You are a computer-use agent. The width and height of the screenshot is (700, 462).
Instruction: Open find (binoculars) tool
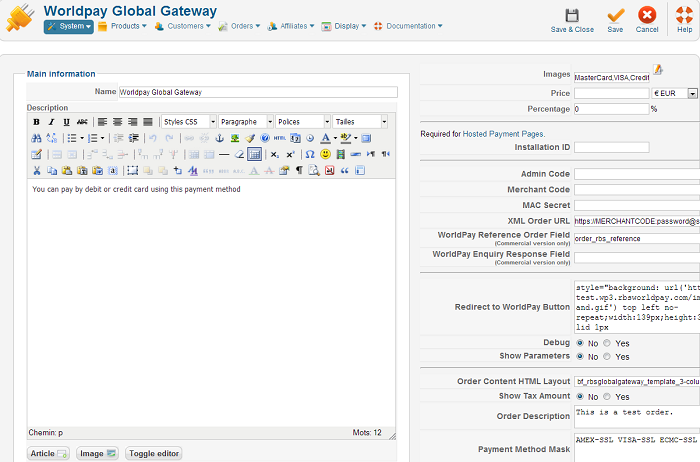click(x=37, y=138)
